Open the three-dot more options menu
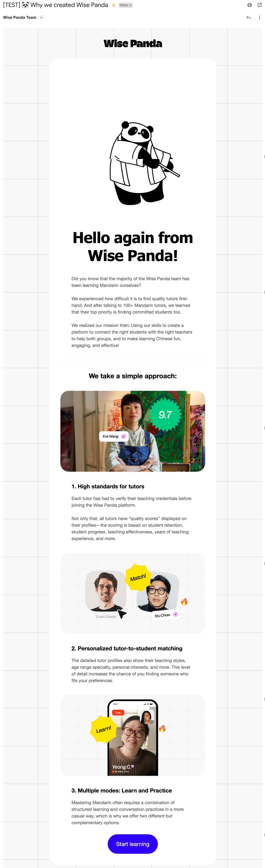Viewport: 265px width, 868px height. [260, 17]
